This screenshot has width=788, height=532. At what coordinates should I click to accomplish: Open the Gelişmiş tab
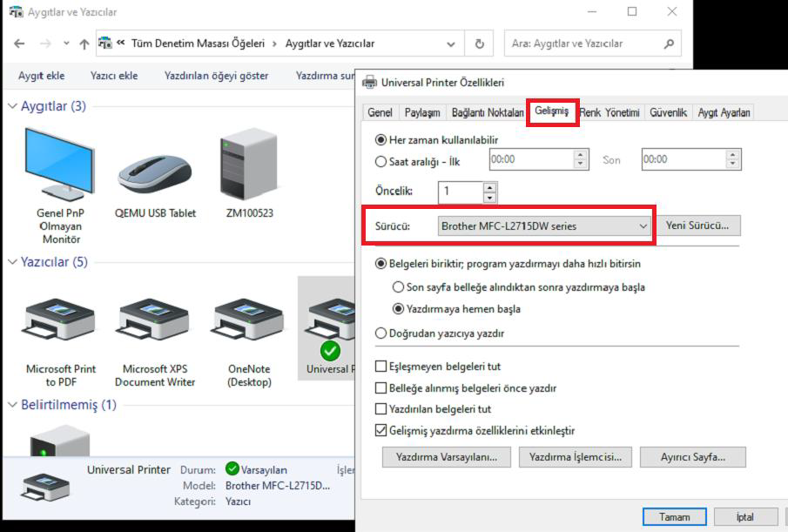click(x=552, y=111)
